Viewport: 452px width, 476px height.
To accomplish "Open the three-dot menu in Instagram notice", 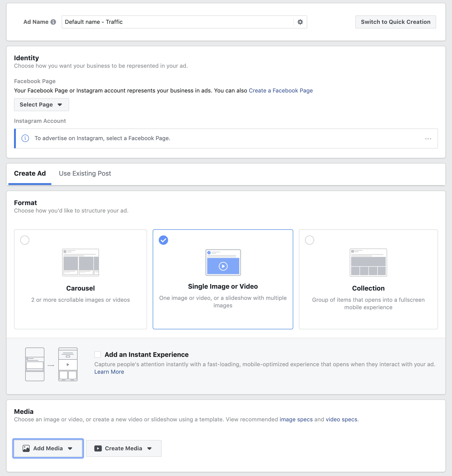I will 428,139.
